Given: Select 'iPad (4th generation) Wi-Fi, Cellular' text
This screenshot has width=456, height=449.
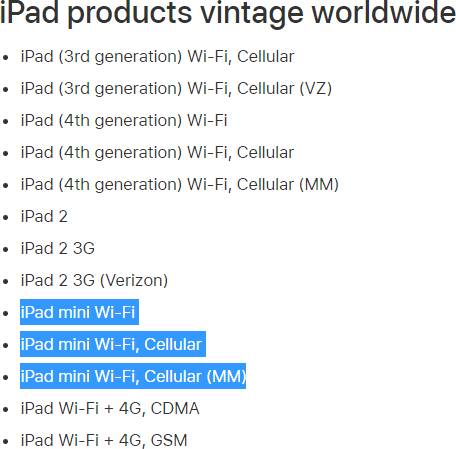Looking at the screenshot, I should (x=157, y=152).
